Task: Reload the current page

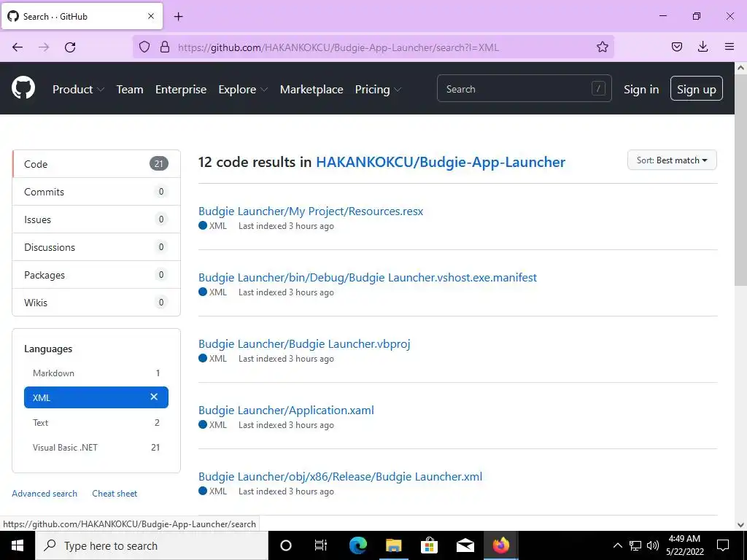Action: [70, 47]
